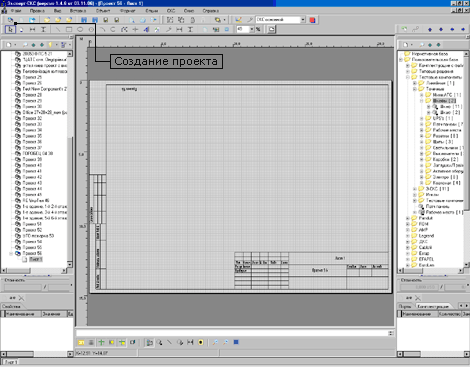
Task: Click the zoom-in magnifier in bottom toolbar
Action: pos(215,342)
